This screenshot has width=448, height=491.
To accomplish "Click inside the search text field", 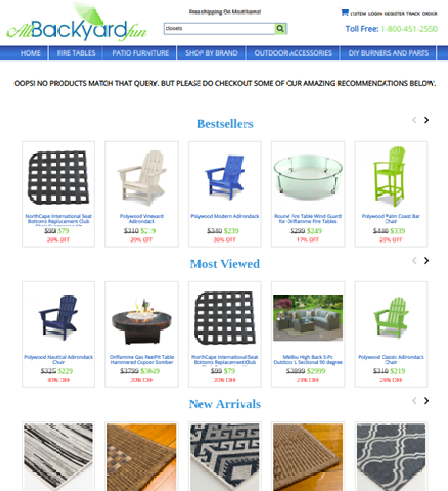I will pos(219,28).
